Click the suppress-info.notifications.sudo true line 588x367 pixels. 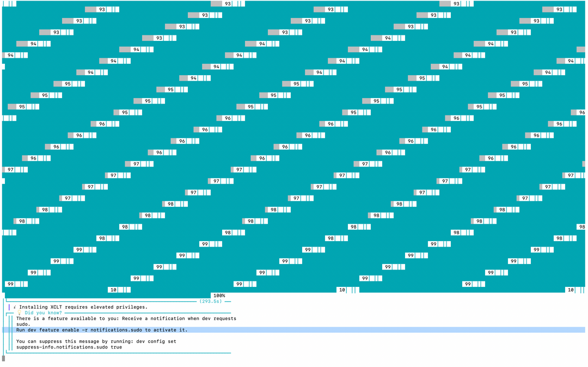point(69,347)
